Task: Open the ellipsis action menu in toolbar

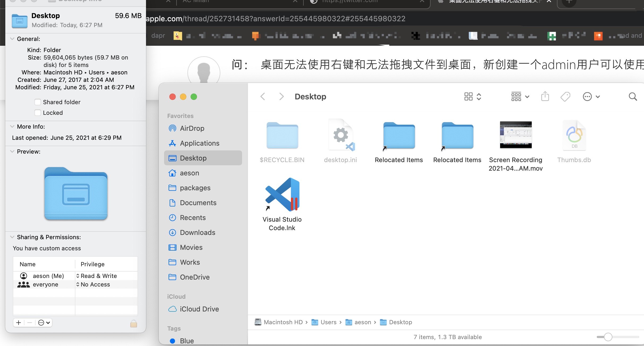Action: 591,96
